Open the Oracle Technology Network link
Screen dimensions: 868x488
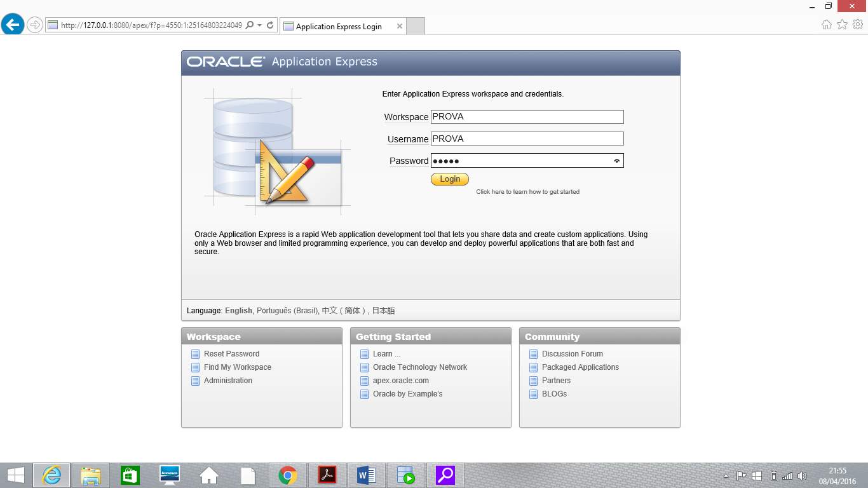(420, 367)
